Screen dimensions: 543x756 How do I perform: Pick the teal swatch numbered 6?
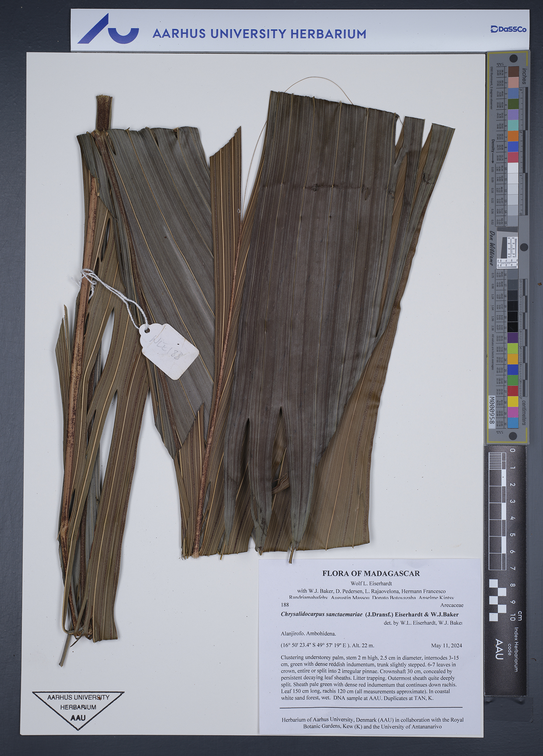point(513,125)
